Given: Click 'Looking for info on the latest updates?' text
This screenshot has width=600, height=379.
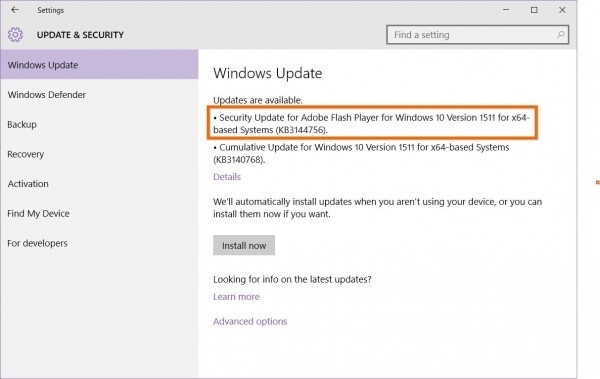Looking at the screenshot, I should tap(292, 279).
